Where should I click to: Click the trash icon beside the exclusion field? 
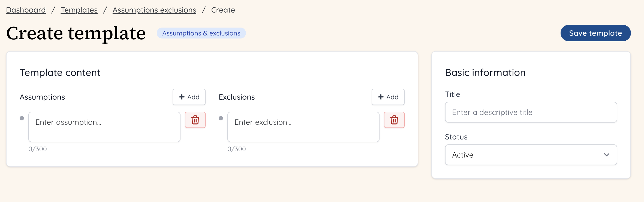394,120
